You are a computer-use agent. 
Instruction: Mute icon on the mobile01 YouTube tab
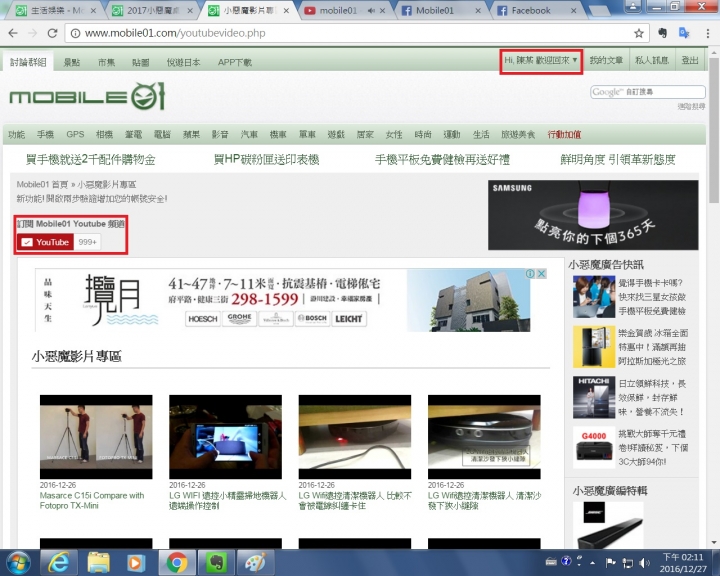(371, 11)
